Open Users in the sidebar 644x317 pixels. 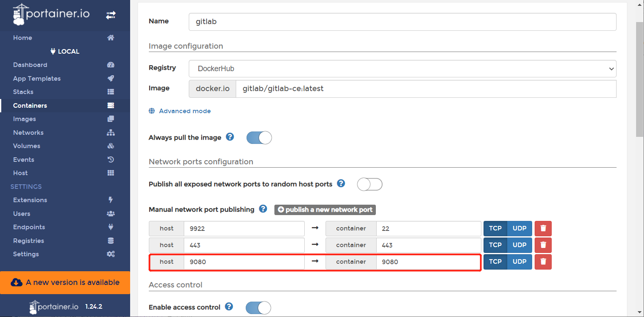click(22, 214)
